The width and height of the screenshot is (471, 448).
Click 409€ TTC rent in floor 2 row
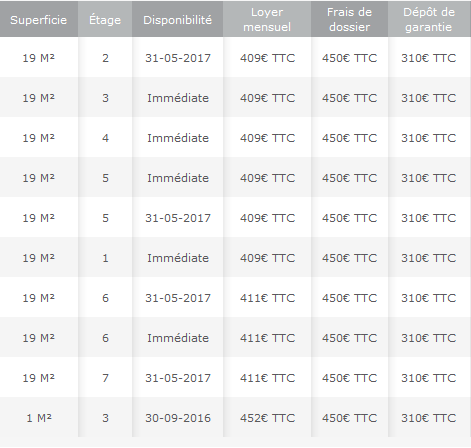tap(267, 58)
